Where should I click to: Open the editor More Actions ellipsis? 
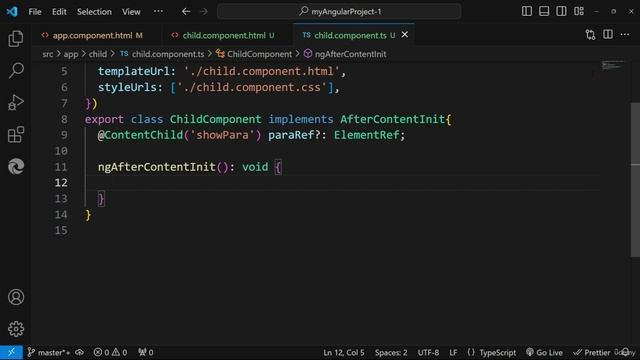click(625, 35)
